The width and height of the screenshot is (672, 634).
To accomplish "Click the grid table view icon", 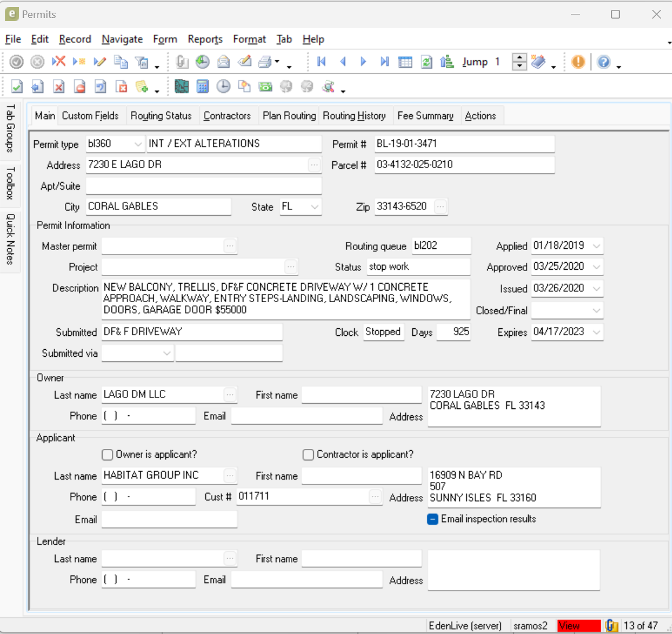I will point(405,61).
